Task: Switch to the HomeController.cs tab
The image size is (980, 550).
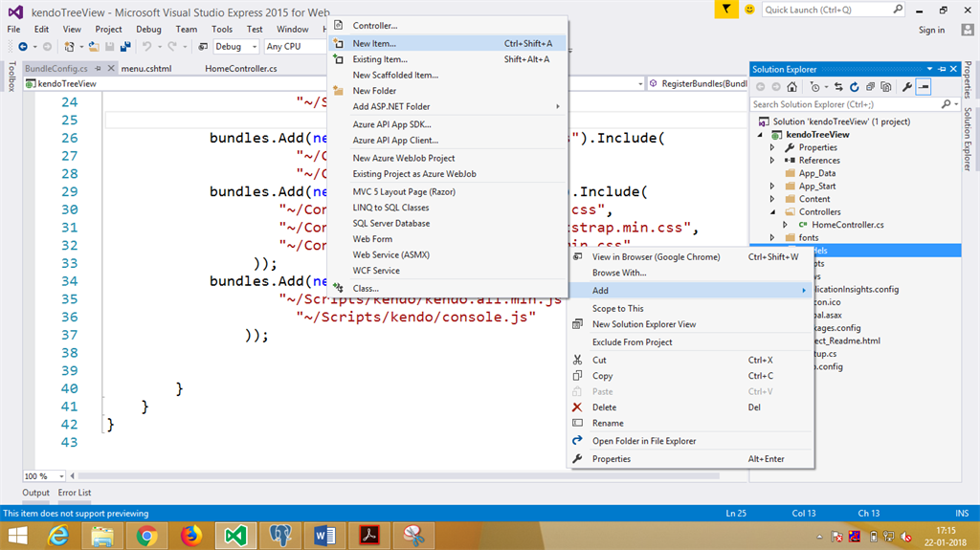Action: (241, 69)
